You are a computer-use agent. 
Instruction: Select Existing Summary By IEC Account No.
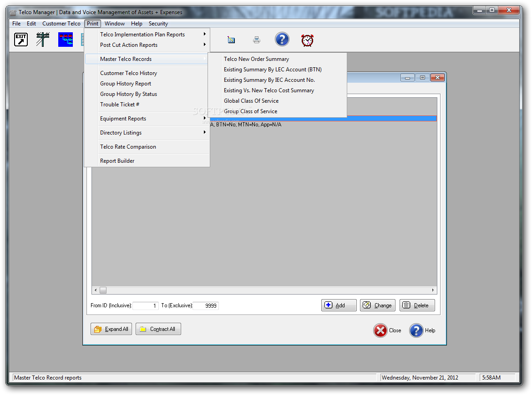pos(277,80)
